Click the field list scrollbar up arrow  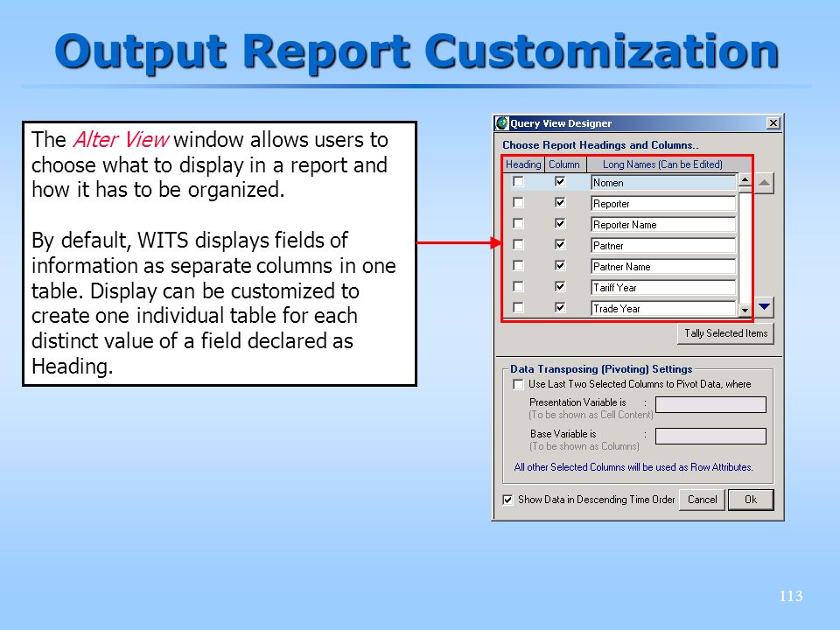(745, 179)
